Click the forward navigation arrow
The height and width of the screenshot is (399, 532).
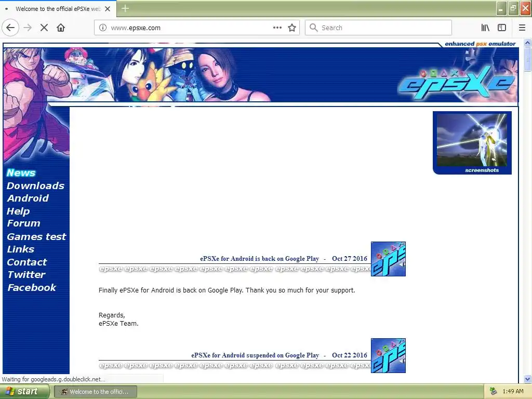(28, 28)
